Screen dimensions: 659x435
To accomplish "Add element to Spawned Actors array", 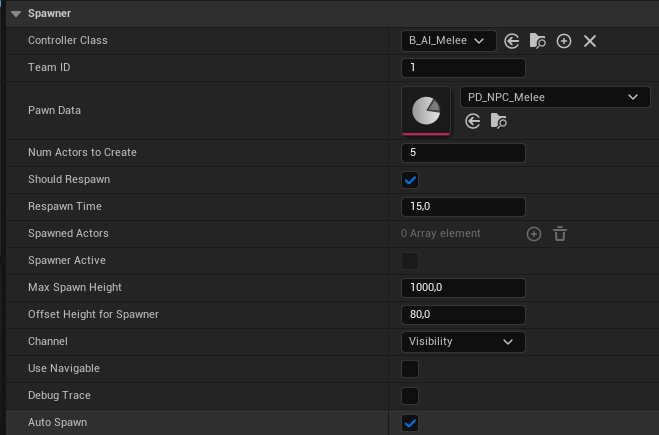I will [534, 234].
